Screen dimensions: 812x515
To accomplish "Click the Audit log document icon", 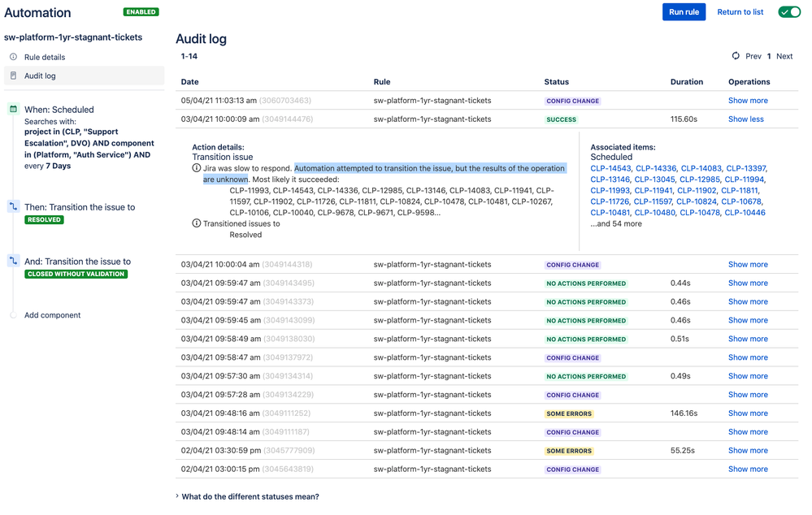I will pyautogui.click(x=14, y=76).
